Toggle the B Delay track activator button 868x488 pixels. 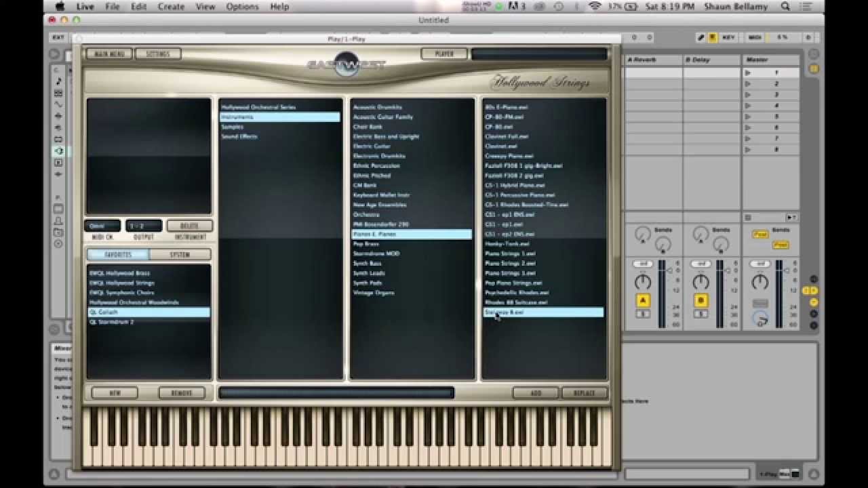point(701,301)
